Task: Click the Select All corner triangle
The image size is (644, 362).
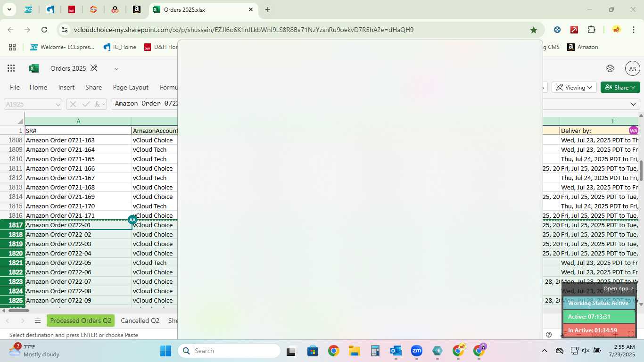Action: click(x=20, y=122)
